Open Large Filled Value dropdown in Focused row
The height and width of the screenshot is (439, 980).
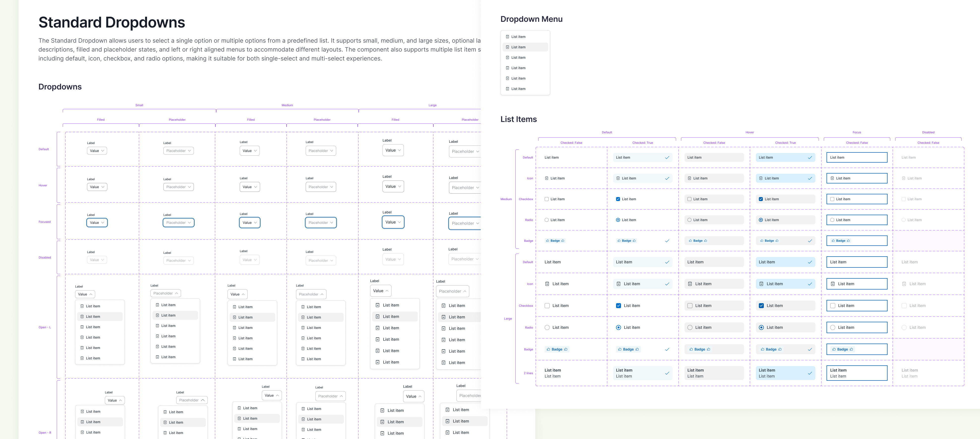coord(393,222)
